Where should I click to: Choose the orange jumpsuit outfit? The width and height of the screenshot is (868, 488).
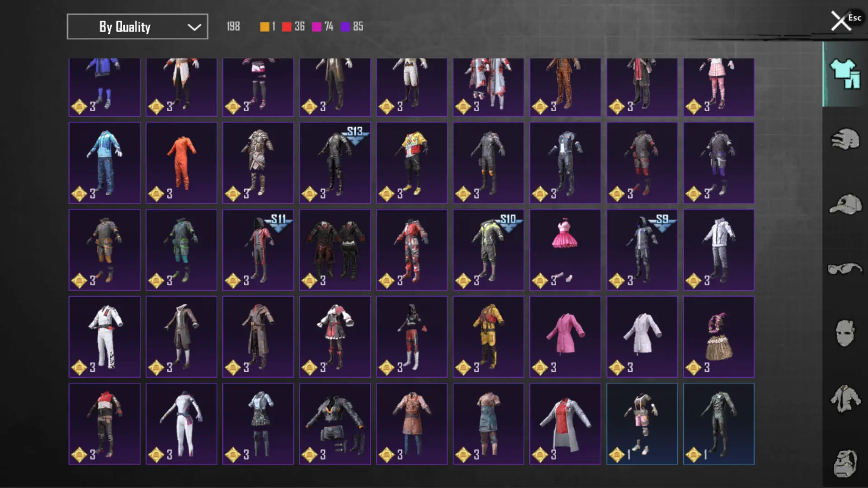181,163
